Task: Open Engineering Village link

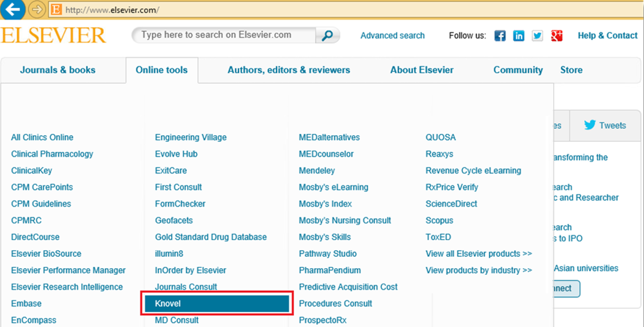Action: (191, 137)
